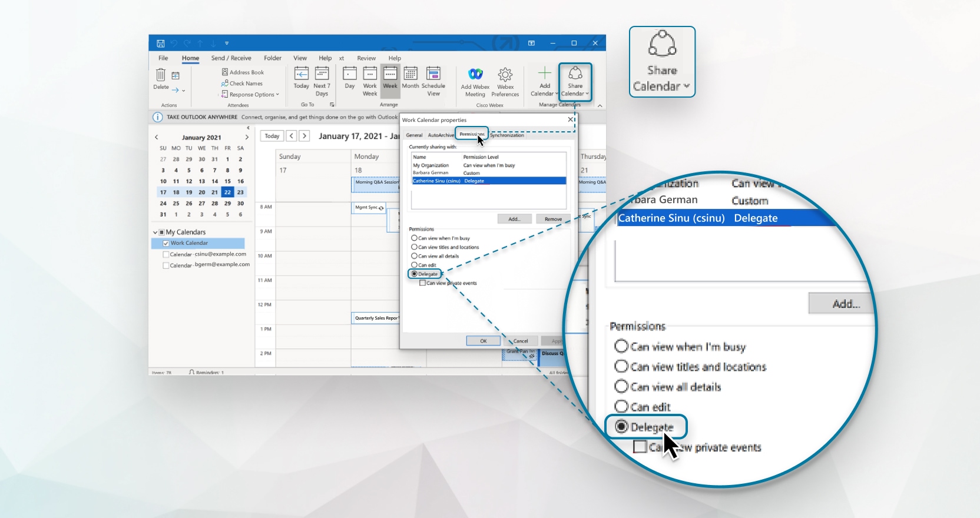Screen dimensions: 980x518
Task: Select the Quarterly Sales Report event
Action: tap(376, 318)
